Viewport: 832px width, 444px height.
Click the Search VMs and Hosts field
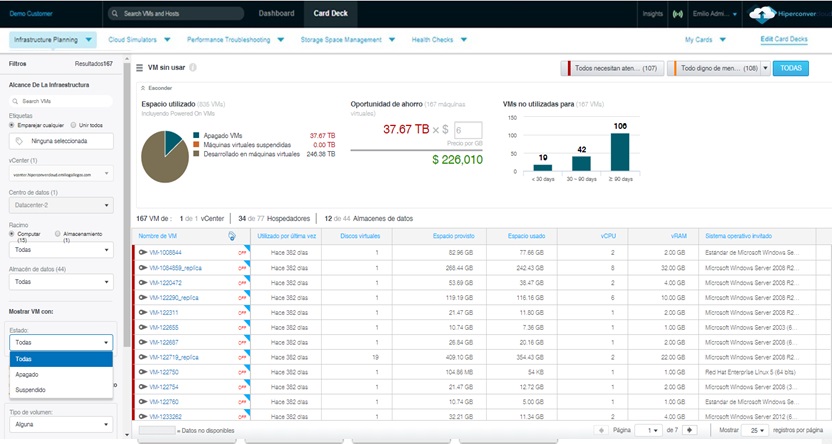coord(175,14)
